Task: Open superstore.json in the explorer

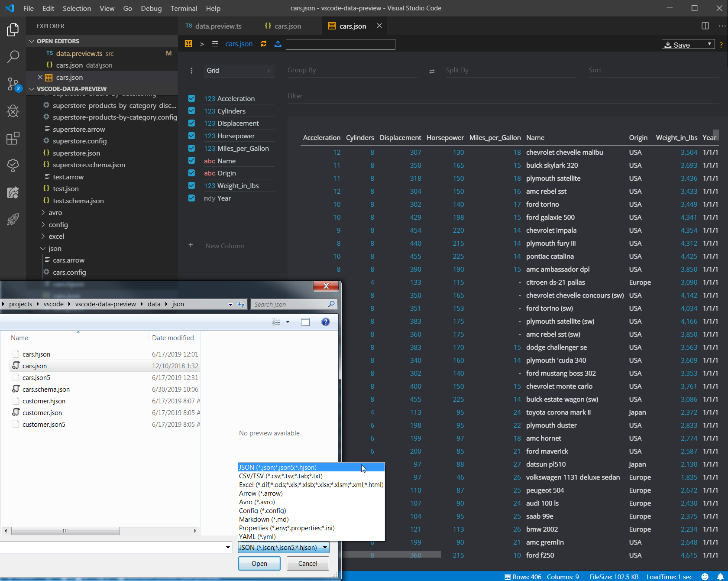Action: click(76, 153)
